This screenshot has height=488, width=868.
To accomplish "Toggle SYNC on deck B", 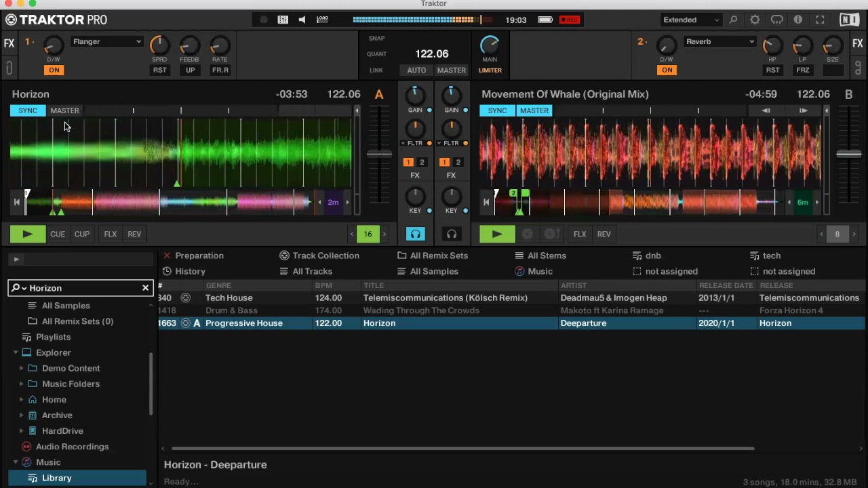I will 497,110.
